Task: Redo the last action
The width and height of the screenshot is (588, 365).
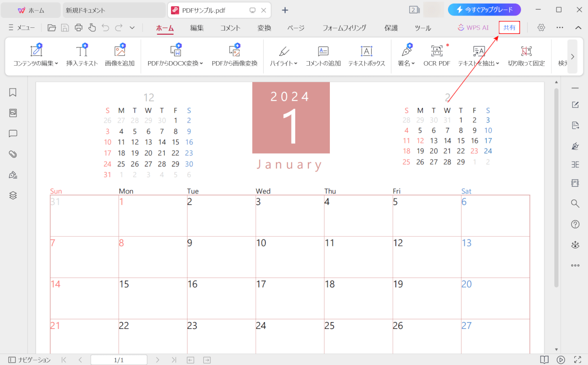Action: [119, 28]
